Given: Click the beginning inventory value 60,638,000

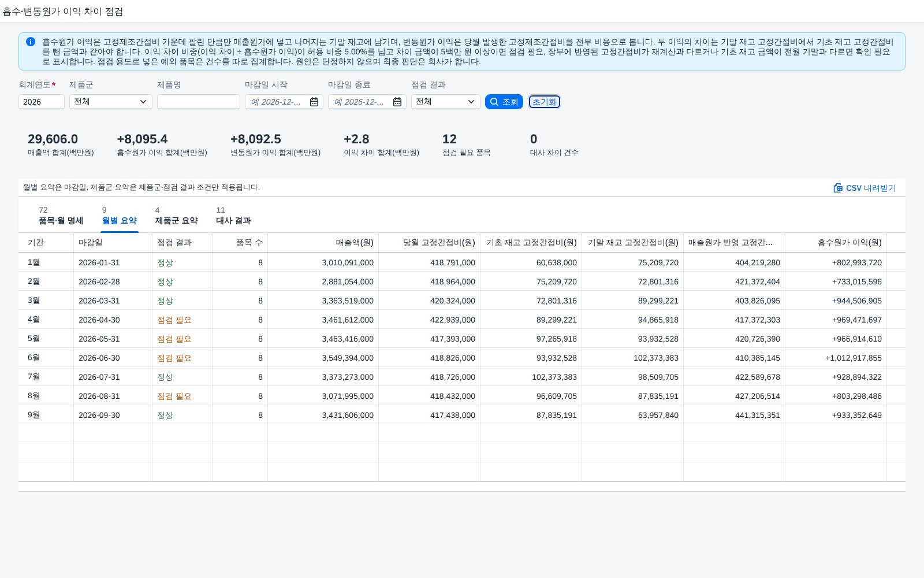Looking at the screenshot, I should (557, 262).
